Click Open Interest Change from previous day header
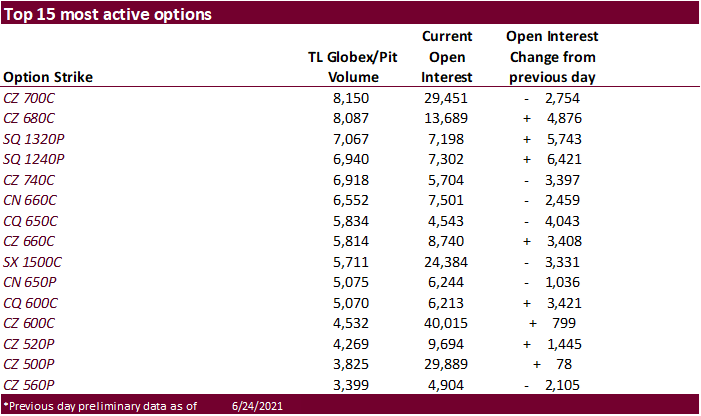This screenshot has width=701, height=416. (553, 57)
